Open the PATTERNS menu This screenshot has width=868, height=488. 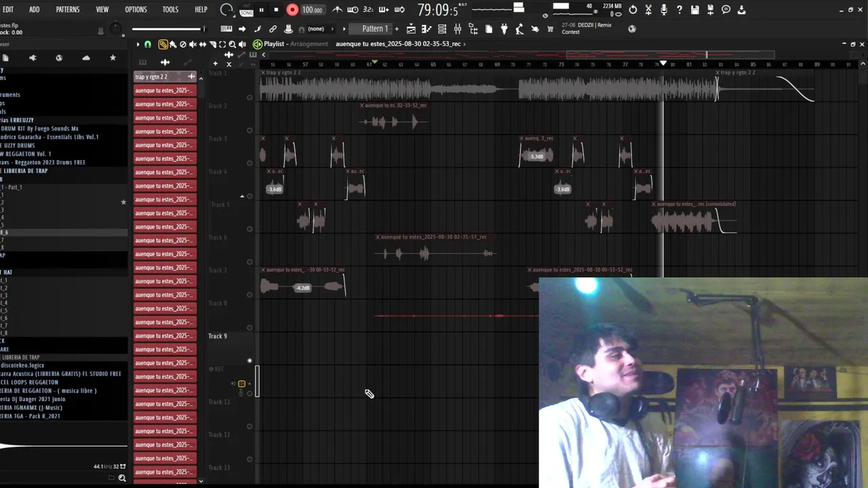pyautogui.click(x=67, y=9)
